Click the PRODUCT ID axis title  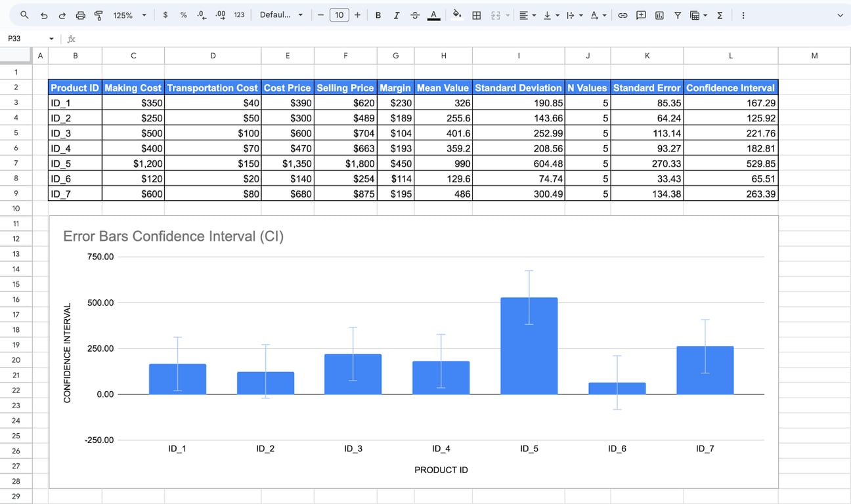(x=441, y=470)
